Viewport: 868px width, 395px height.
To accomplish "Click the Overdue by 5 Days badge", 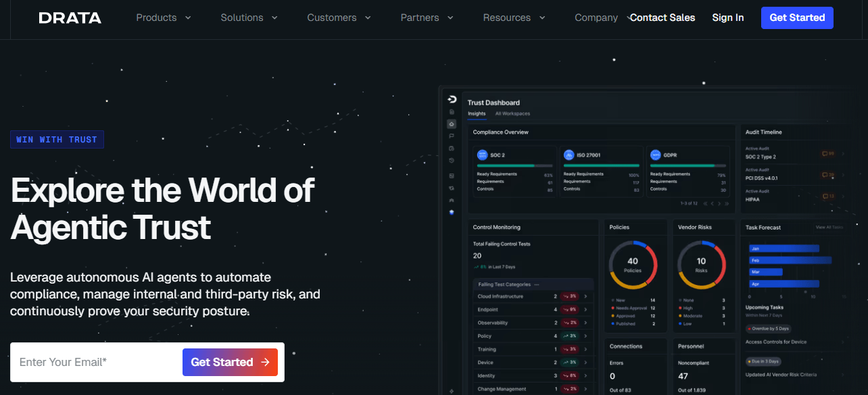I will click(769, 329).
